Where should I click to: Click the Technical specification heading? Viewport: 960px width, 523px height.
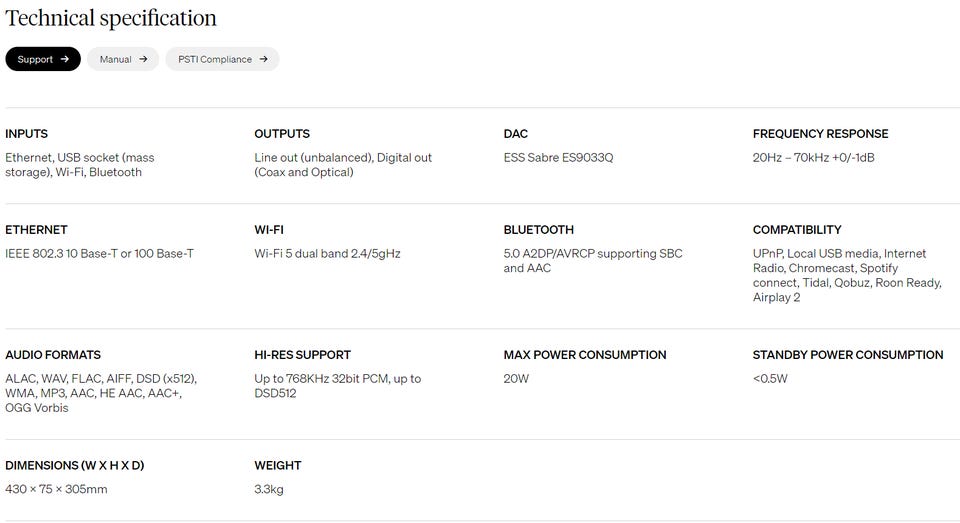(x=111, y=18)
